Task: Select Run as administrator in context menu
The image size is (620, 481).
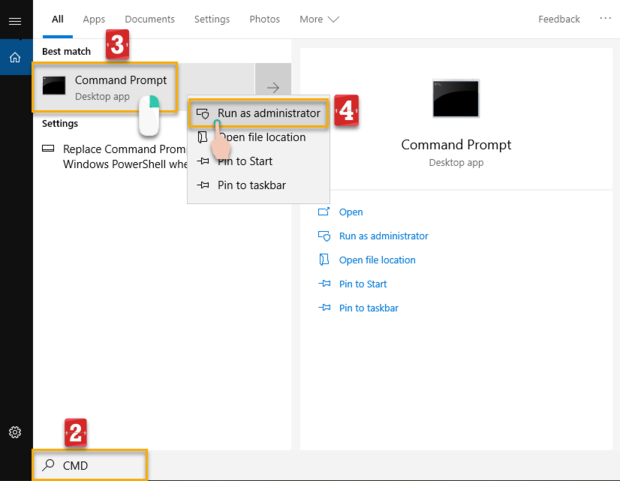Action: click(258, 114)
